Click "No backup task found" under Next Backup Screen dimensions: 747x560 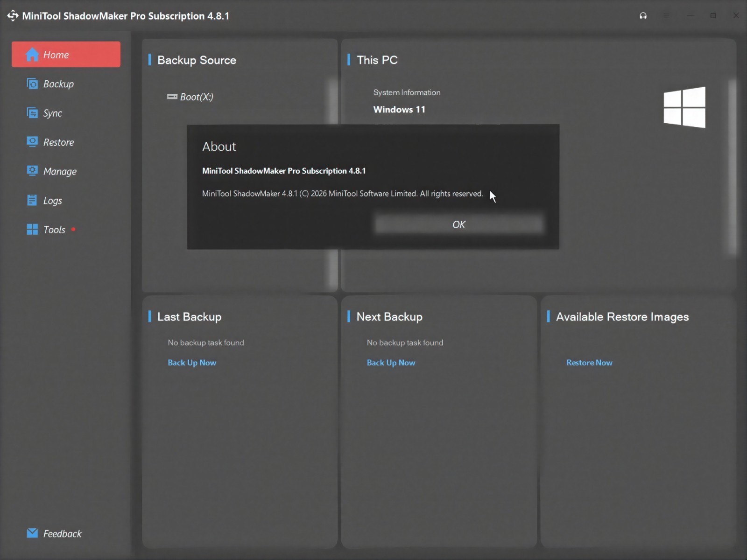click(x=405, y=343)
